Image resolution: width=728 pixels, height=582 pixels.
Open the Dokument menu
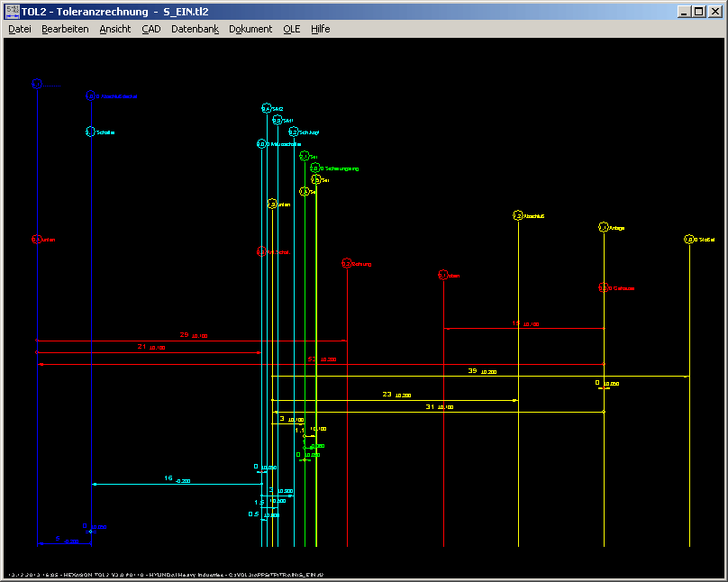pyautogui.click(x=250, y=29)
